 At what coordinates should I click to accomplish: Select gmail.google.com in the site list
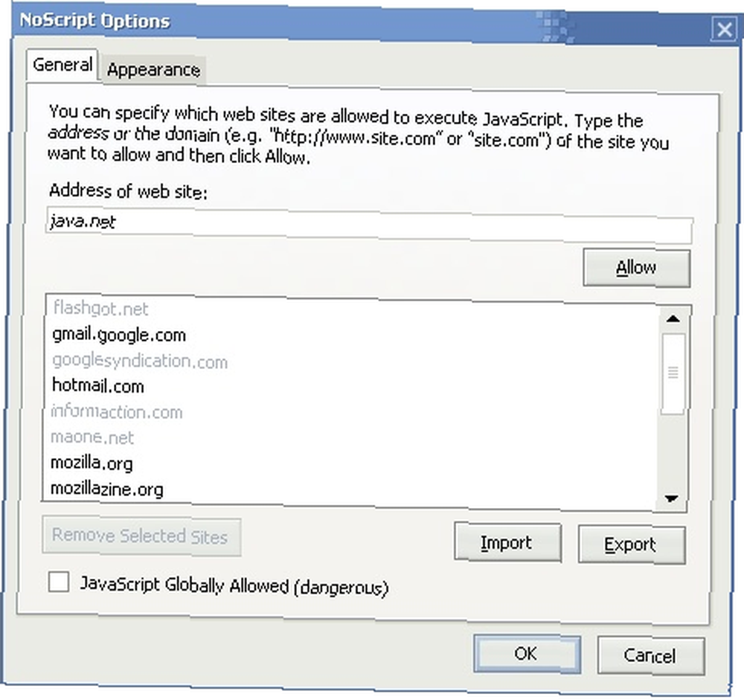coord(118,335)
